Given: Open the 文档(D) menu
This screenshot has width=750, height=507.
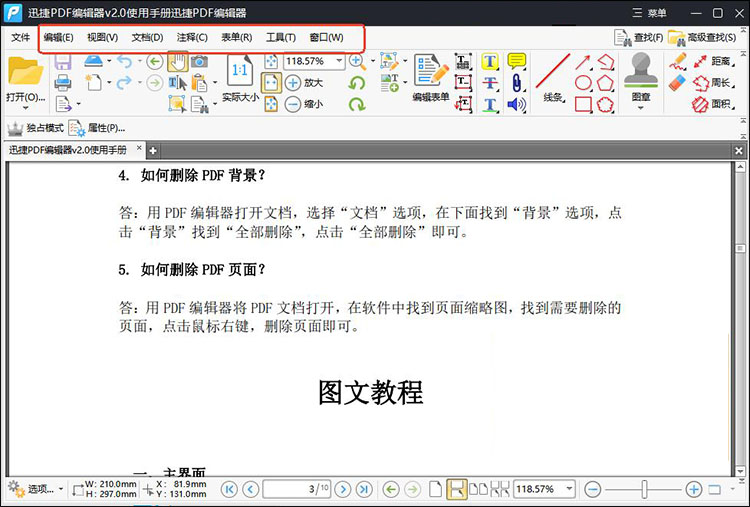Looking at the screenshot, I should [x=147, y=37].
